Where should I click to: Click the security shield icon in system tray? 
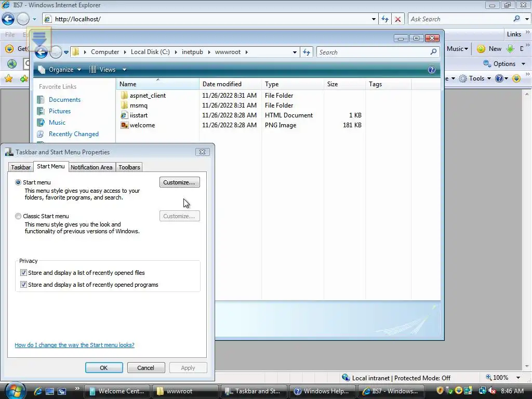pos(440,391)
